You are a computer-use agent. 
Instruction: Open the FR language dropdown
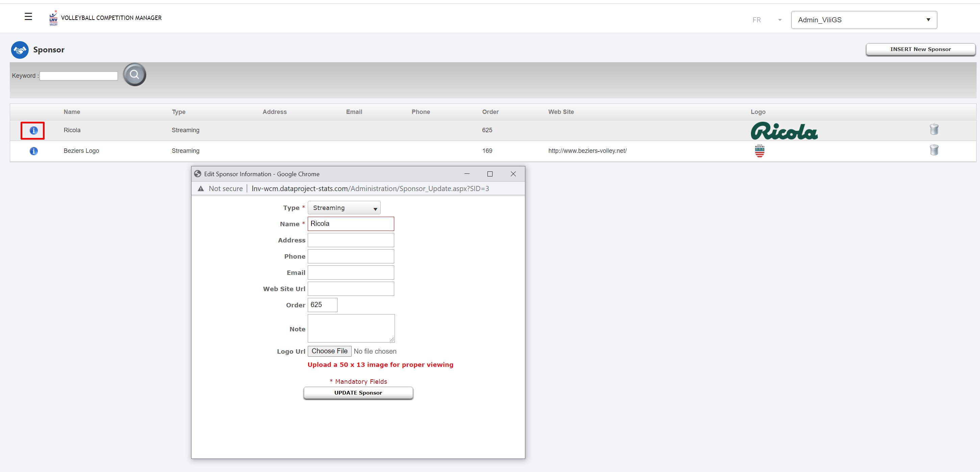click(x=767, y=20)
